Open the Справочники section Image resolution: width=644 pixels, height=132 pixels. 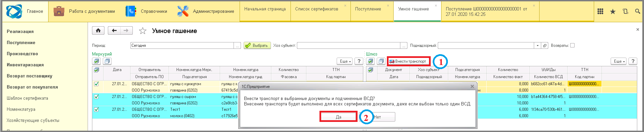click(146, 11)
